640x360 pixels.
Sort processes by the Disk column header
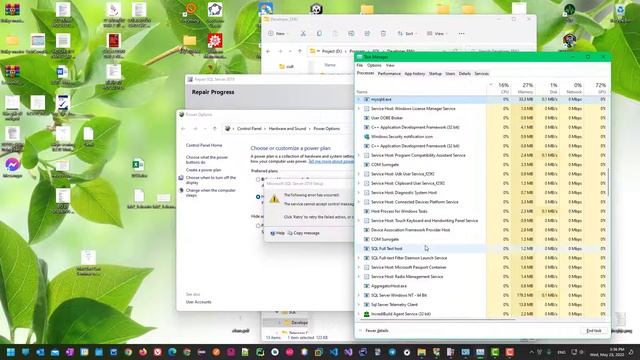tap(547, 88)
